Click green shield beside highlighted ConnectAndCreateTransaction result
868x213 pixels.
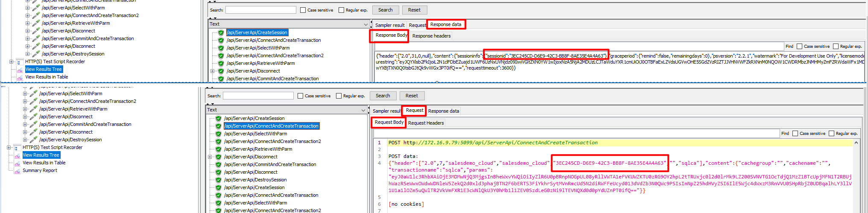[x=218, y=126]
